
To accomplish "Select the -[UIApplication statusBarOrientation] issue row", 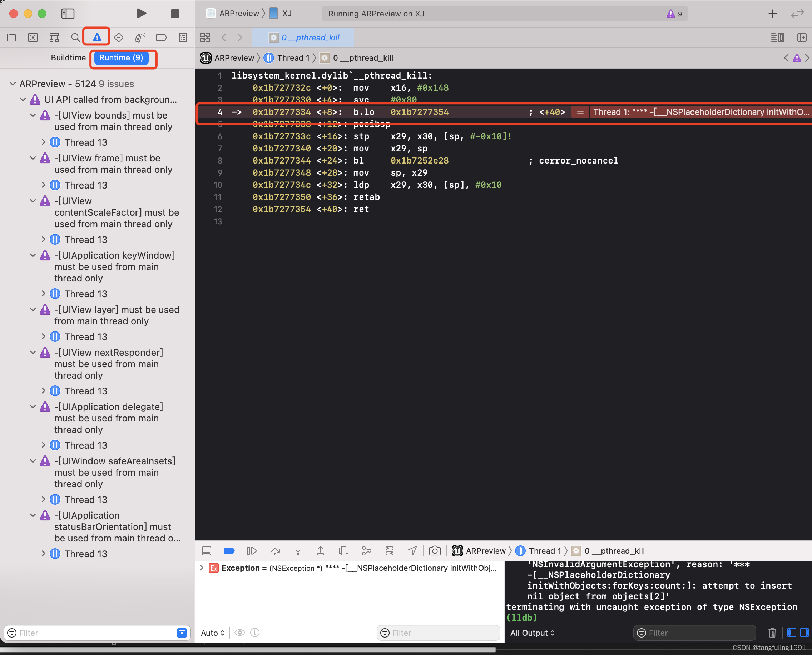I will coord(98,527).
